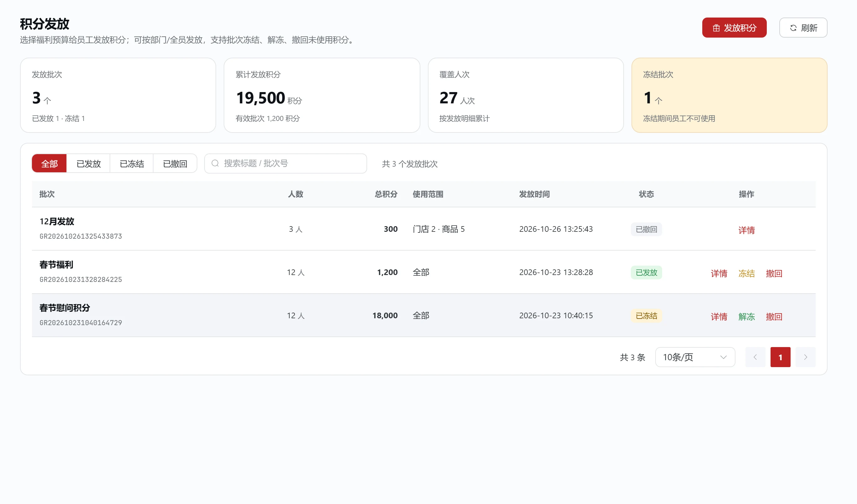Click the 冻结批次 summary card
The image size is (857, 504).
coord(729,95)
